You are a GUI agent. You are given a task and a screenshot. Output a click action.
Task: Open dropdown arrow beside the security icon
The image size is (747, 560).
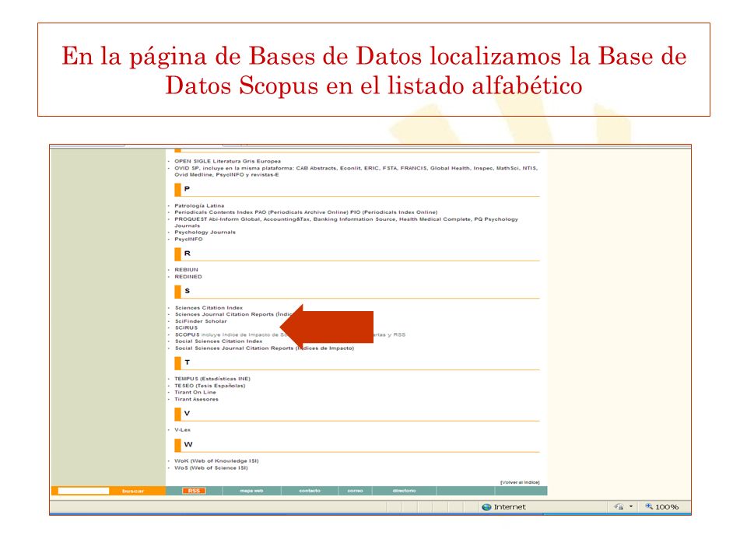coord(631,506)
